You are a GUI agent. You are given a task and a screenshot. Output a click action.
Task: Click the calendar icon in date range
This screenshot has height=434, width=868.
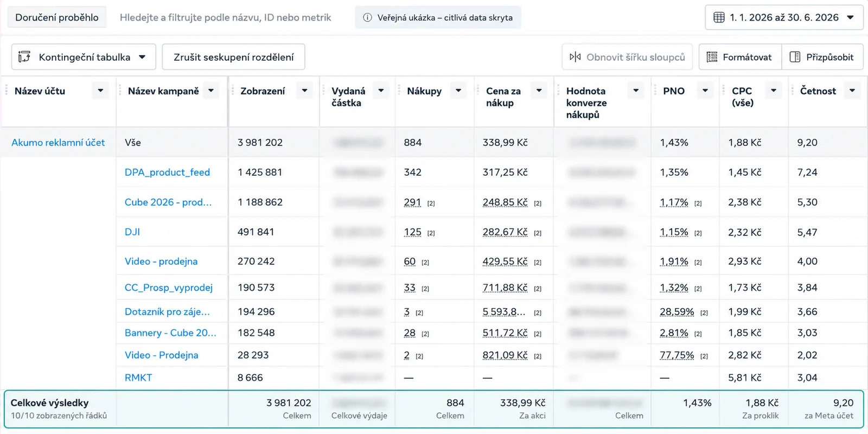pos(719,17)
